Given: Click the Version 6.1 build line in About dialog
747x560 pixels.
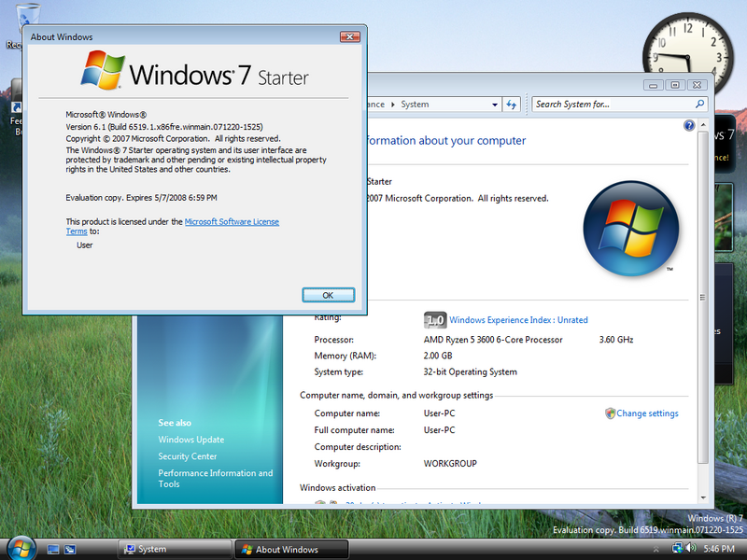Looking at the screenshot, I should point(164,127).
